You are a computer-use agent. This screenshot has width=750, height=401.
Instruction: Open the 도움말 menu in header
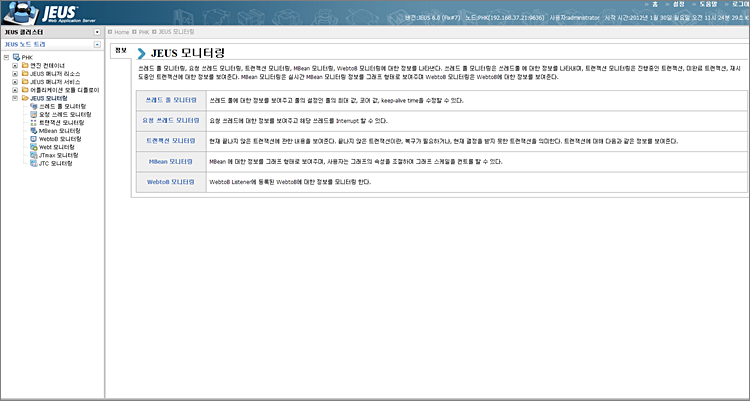coord(708,4)
